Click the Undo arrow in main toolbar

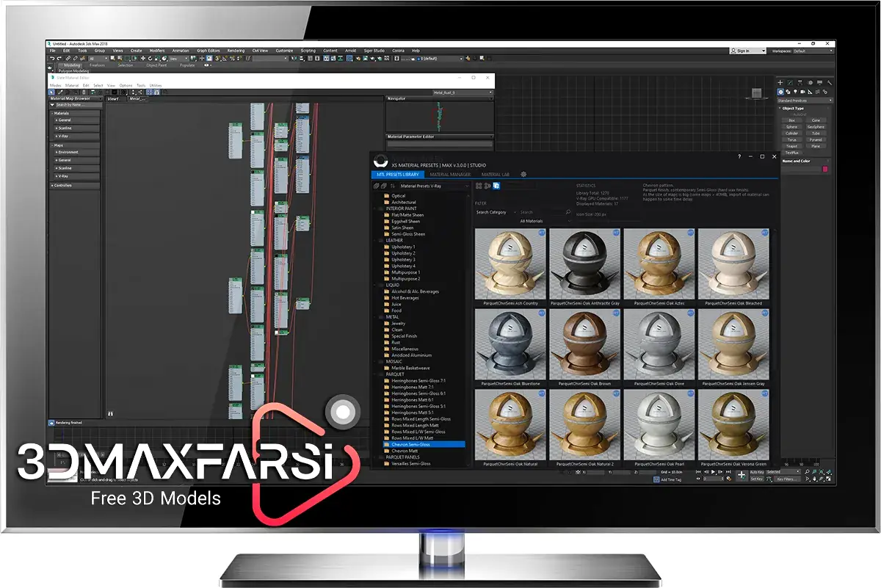52,58
